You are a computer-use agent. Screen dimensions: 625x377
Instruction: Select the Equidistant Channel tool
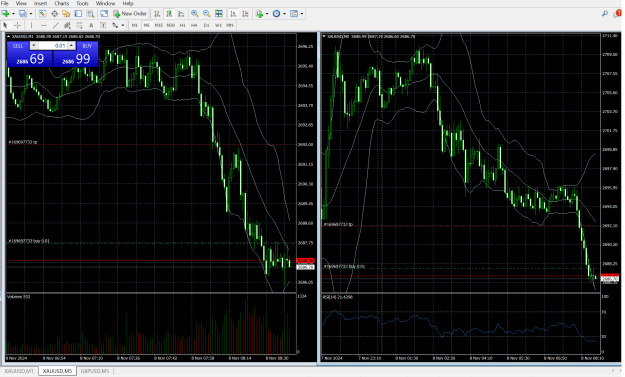[x=67, y=25]
